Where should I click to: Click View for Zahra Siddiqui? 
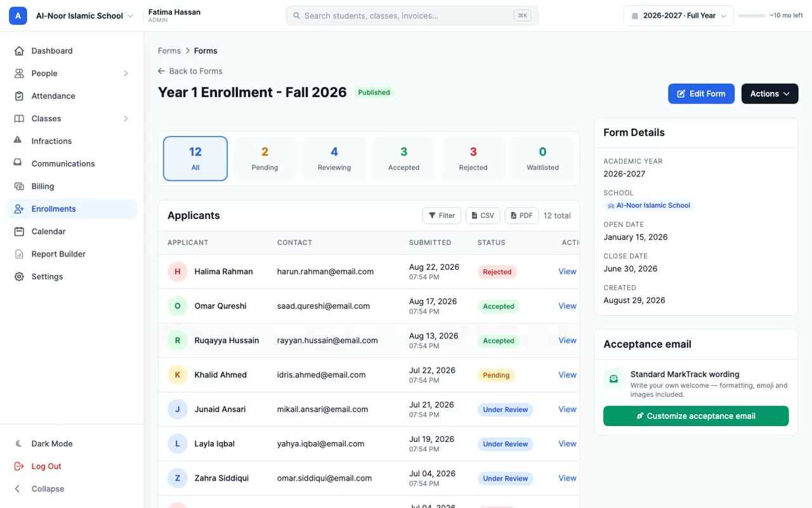point(567,478)
